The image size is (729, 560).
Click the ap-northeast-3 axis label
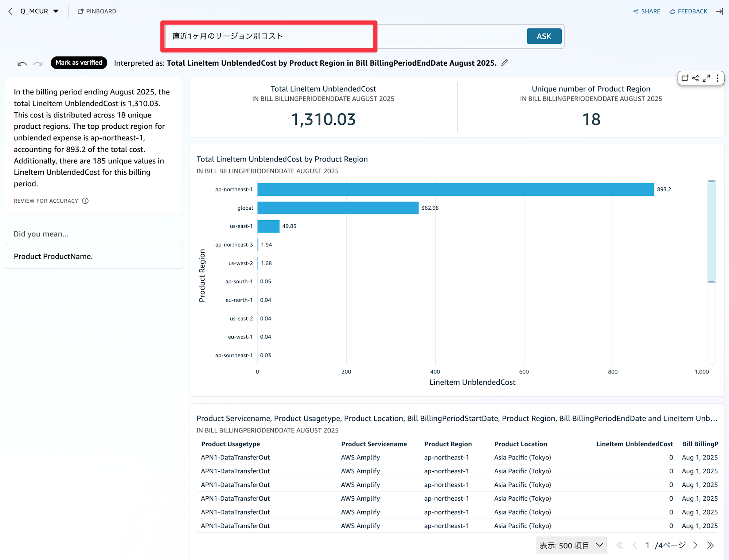click(234, 245)
